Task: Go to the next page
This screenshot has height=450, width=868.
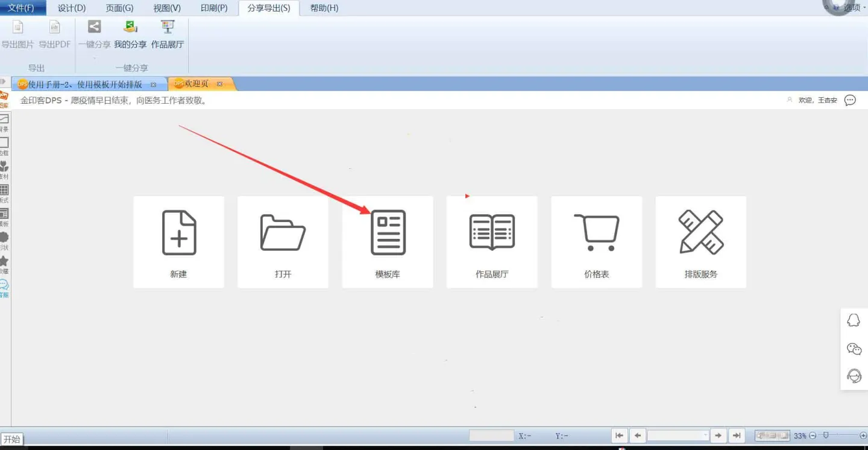Action: 718,436
